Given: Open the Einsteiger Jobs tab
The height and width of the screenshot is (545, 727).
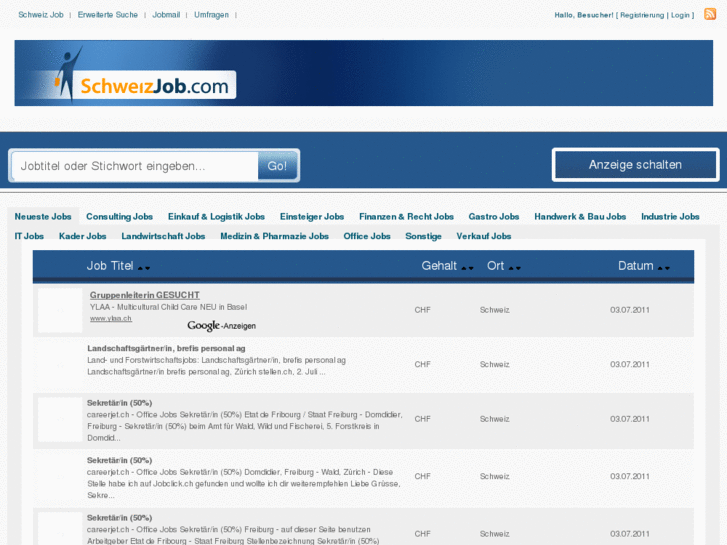Looking at the screenshot, I should [x=312, y=217].
